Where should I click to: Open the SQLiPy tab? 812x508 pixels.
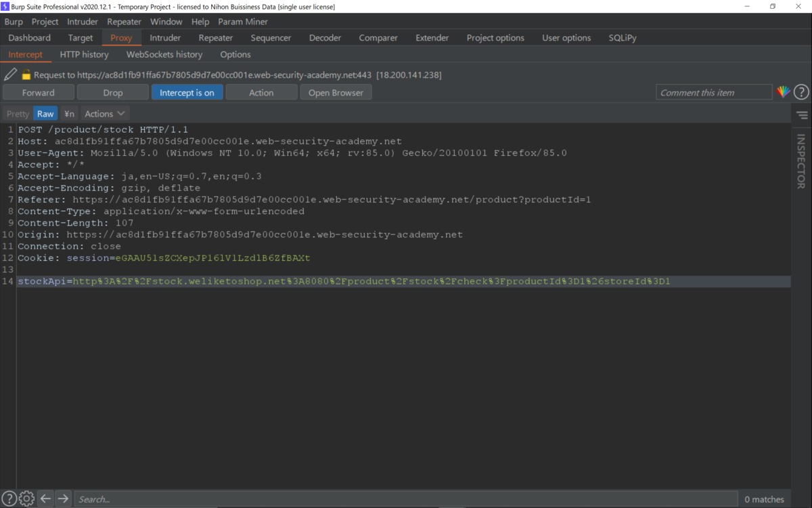(623, 38)
